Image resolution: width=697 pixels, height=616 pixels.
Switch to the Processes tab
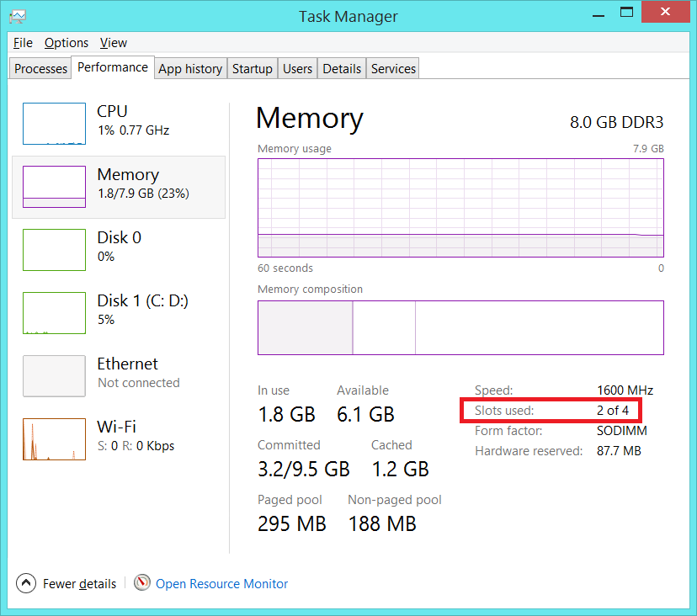point(40,68)
